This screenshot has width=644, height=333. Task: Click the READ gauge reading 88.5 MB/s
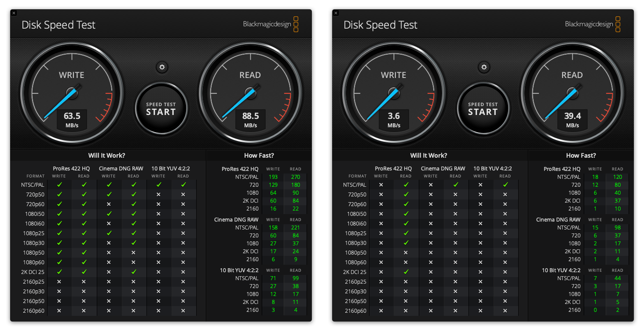click(x=250, y=93)
